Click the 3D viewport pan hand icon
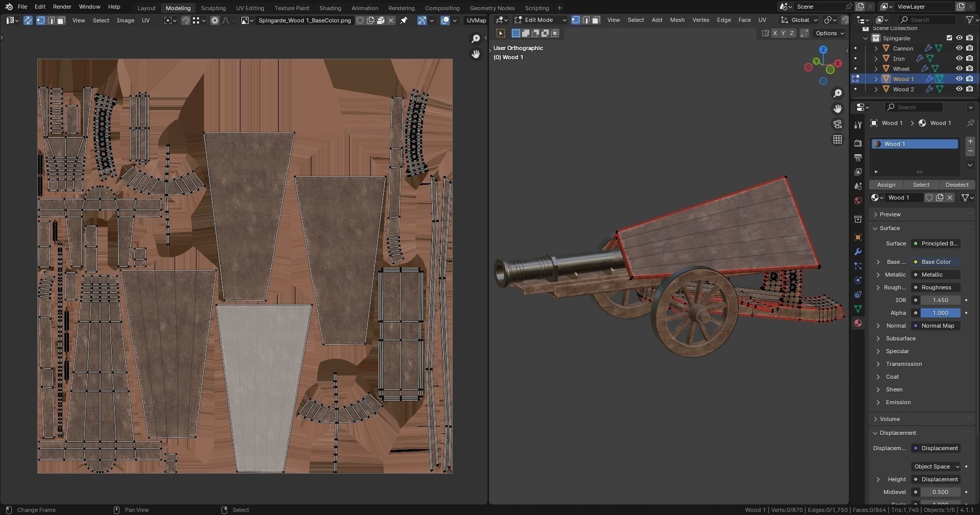This screenshot has height=515, width=980. pyautogui.click(x=838, y=109)
